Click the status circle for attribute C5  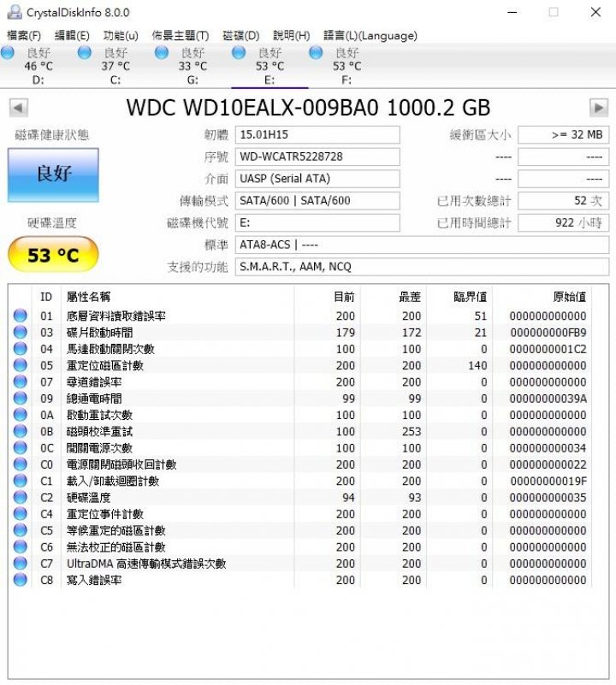(21, 530)
